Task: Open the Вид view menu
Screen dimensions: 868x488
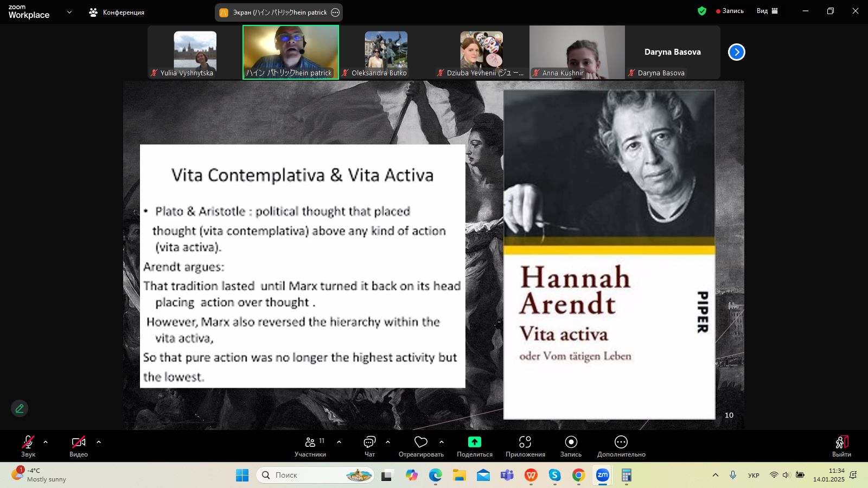Action: point(767,11)
